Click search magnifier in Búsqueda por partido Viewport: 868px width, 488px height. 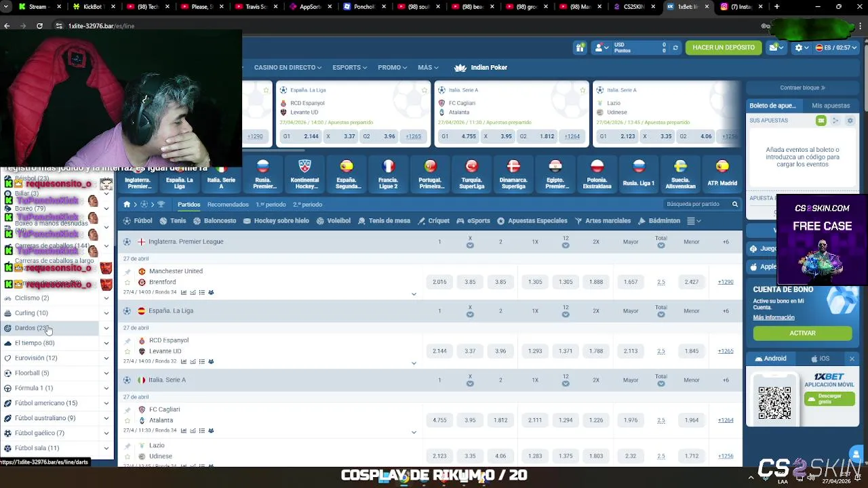tap(734, 204)
